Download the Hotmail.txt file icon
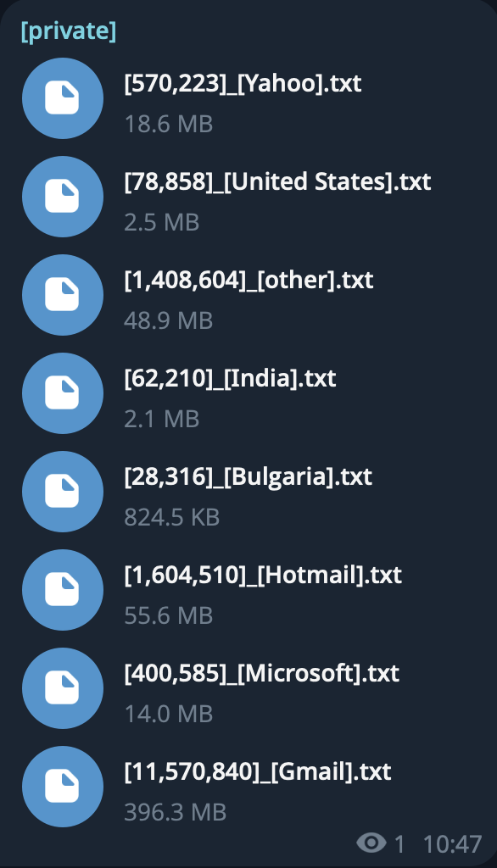This screenshot has width=497, height=868. coord(63,590)
